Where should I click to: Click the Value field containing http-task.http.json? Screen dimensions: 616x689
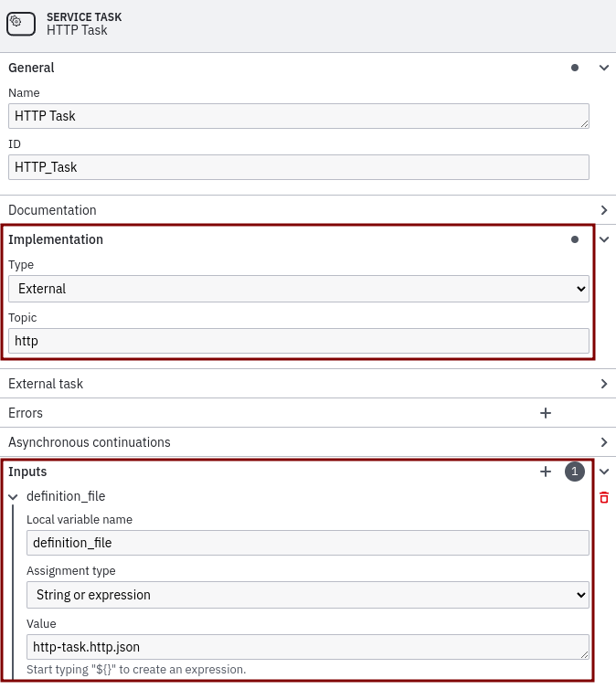(308, 647)
